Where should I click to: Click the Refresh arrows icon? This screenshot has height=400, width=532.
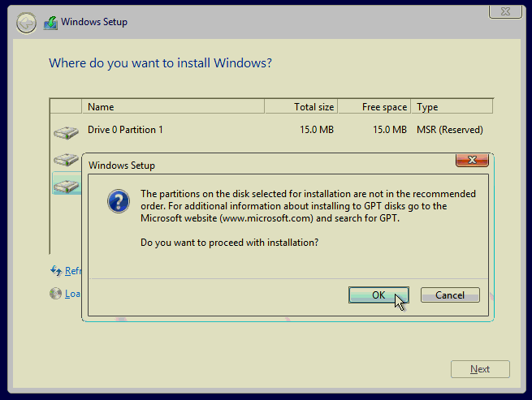point(56,271)
